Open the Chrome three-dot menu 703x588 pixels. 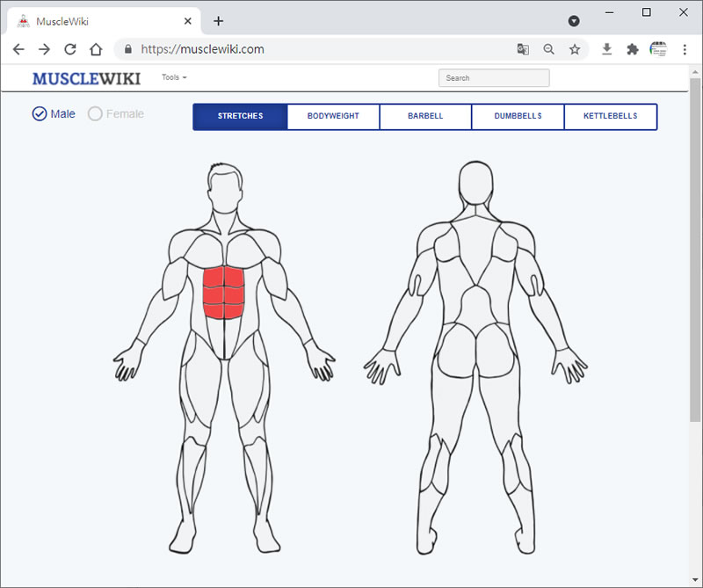(x=685, y=49)
